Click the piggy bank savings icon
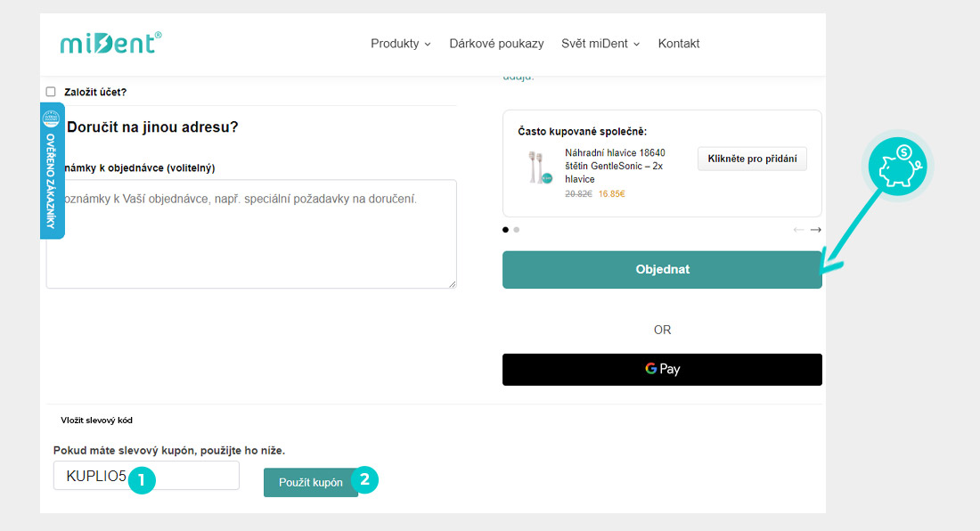Viewport: 980px width, 531px height. pos(898,167)
